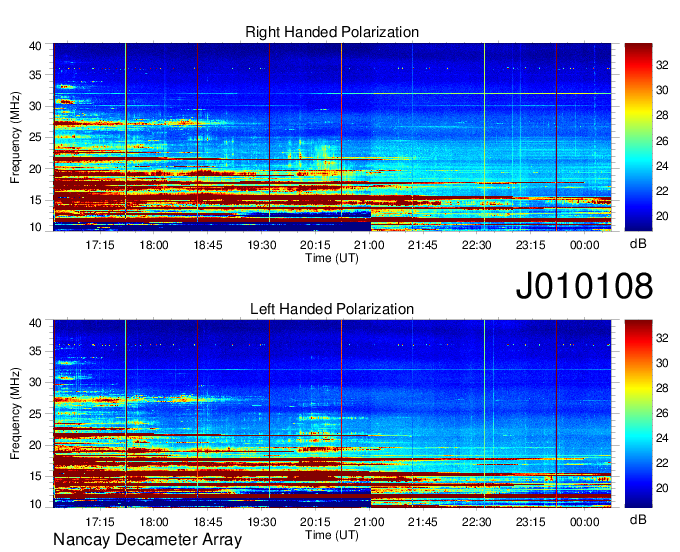Image resolution: width=680 pixels, height=552 pixels.
Task: Click the 25 MHz tick on top plot
Action: point(35,137)
